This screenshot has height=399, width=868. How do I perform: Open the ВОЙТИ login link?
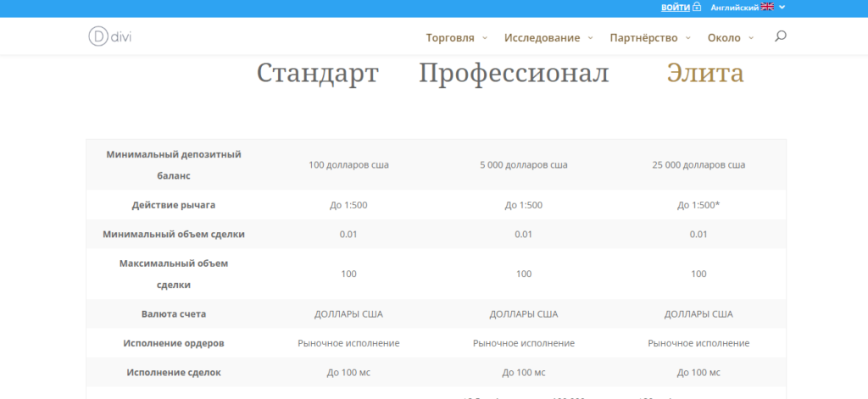[676, 7]
